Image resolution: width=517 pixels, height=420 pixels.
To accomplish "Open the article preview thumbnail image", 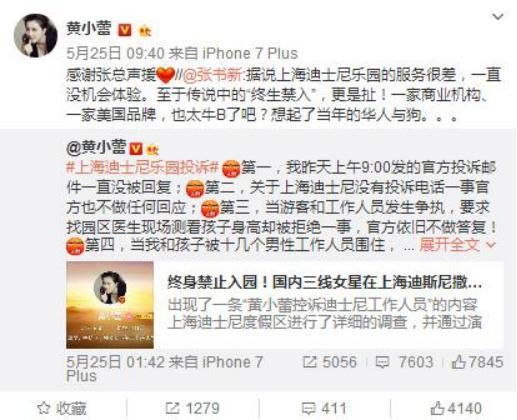I will pos(110,305).
